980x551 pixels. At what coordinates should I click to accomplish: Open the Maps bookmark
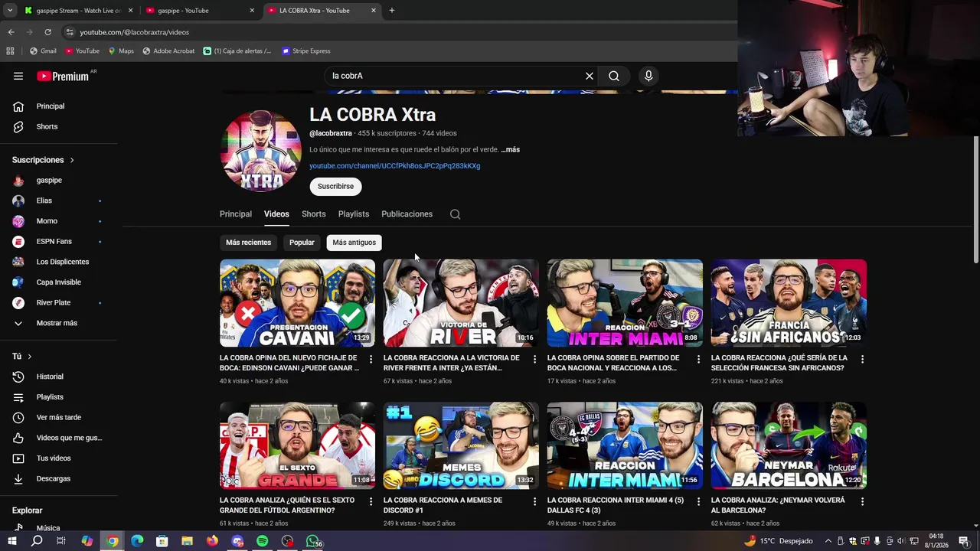pos(121,51)
